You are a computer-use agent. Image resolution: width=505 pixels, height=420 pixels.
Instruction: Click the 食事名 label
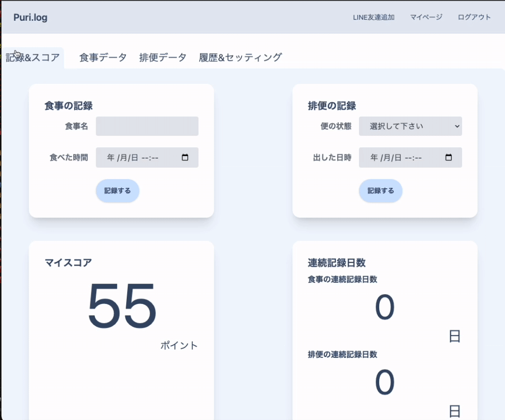coord(76,126)
